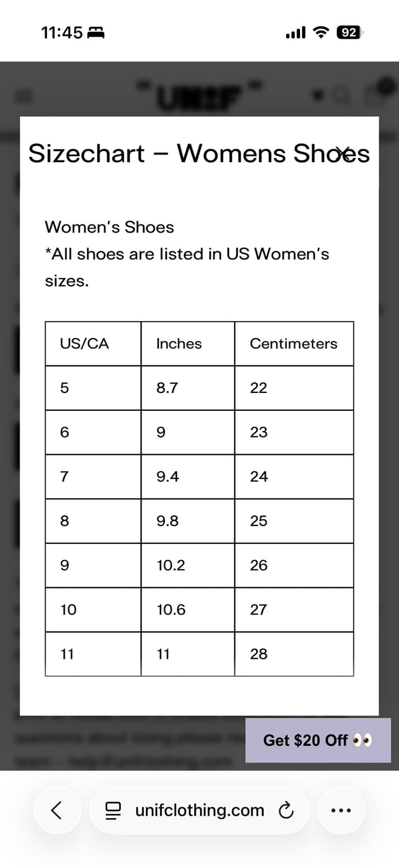This screenshot has width=399, height=868.
Task: Tap the Sleep focus bed icon
Action: (95, 33)
